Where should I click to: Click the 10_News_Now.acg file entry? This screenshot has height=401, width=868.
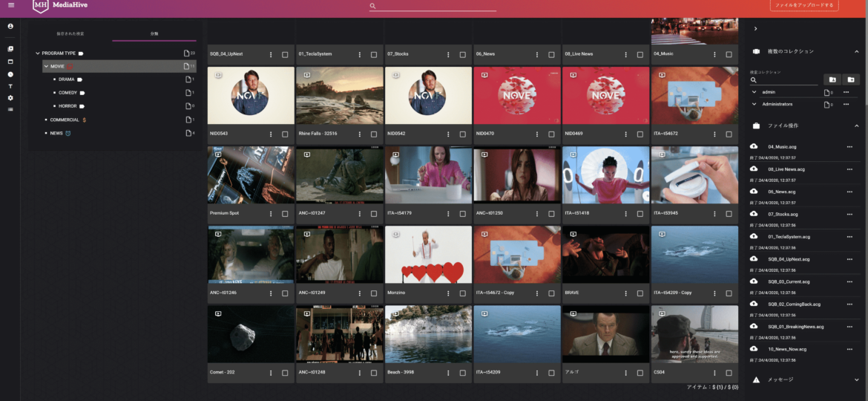pos(787,350)
